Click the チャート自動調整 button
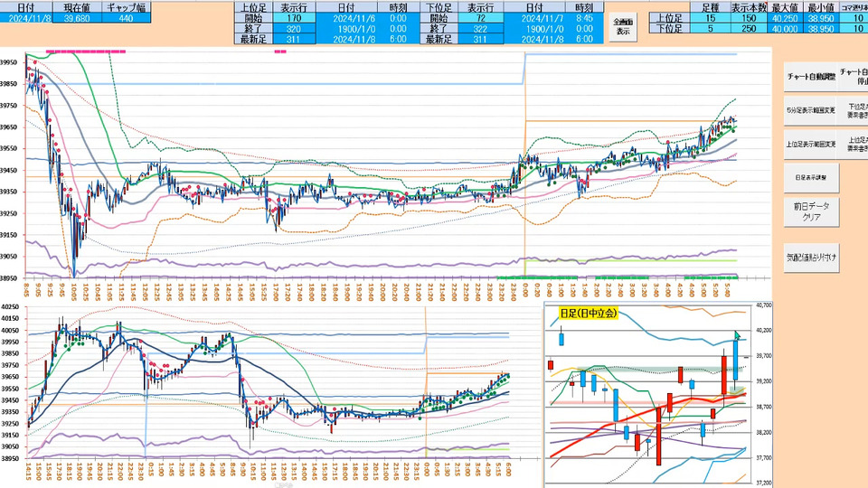The image size is (868, 488). point(811,76)
